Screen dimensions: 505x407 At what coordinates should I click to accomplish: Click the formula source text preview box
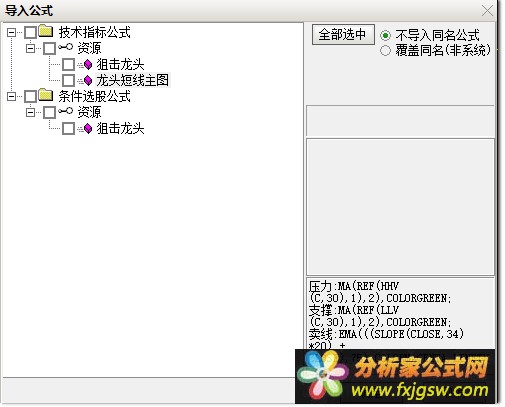[x=400, y=313]
